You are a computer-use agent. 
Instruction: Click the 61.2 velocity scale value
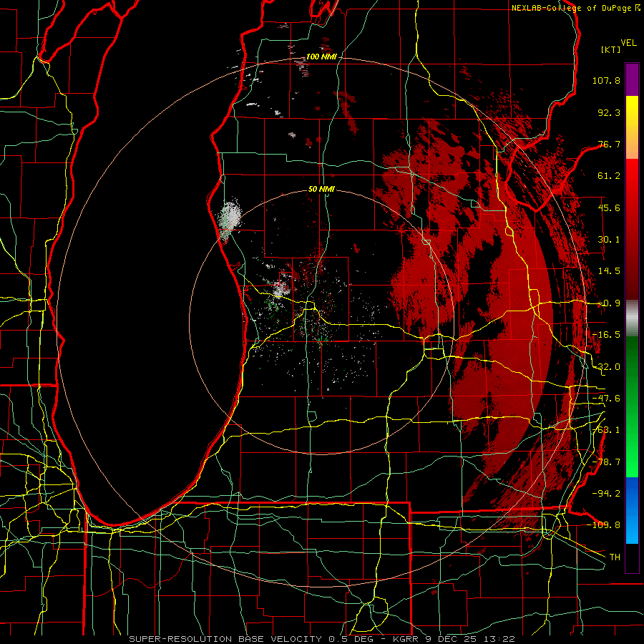pos(609,176)
